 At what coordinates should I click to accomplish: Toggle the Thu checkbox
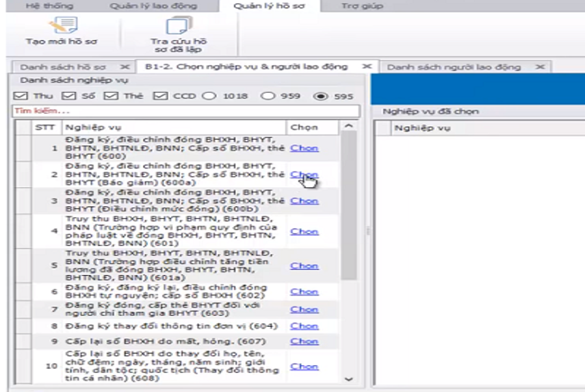click(x=21, y=96)
